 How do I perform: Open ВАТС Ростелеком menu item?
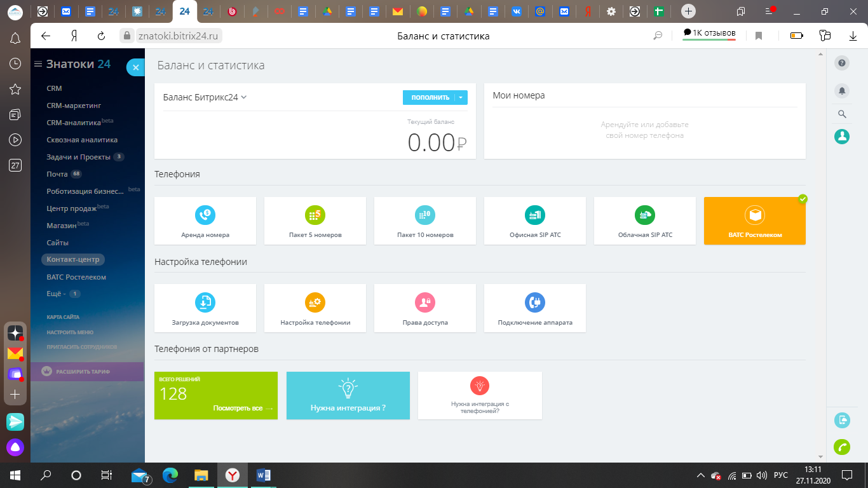click(x=76, y=277)
